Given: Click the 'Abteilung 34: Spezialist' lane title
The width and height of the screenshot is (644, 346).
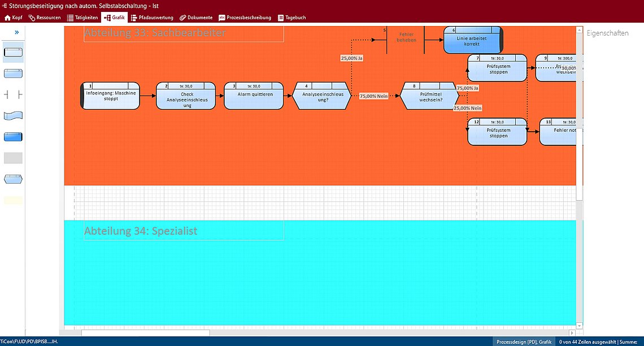Looking at the screenshot, I should click(141, 231).
